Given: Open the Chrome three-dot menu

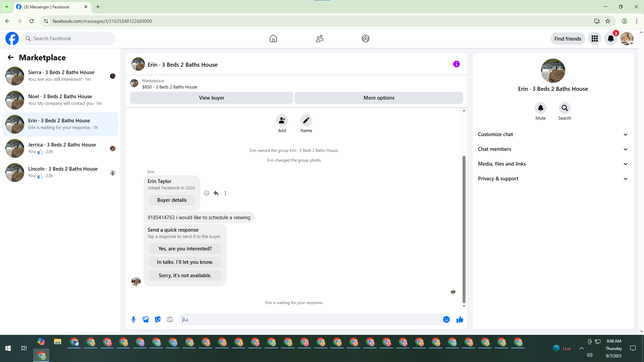Looking at the screenshot, I should click(637, 21).
